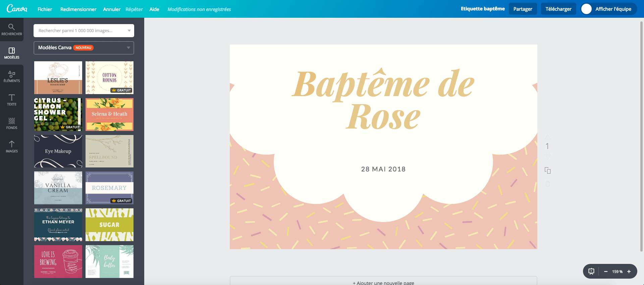
Task: Select the Vanilla Cream template
Action: click(58, 188)
